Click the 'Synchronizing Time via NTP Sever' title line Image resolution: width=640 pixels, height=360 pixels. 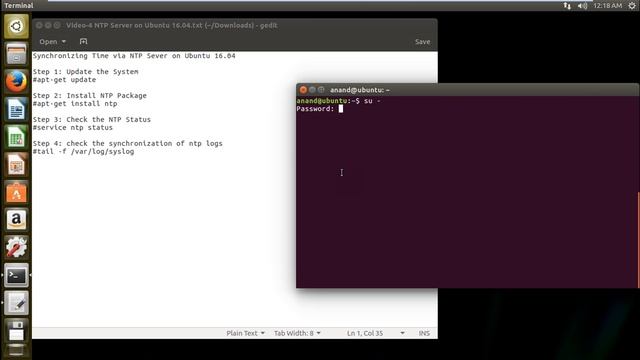tap(134, 56)
